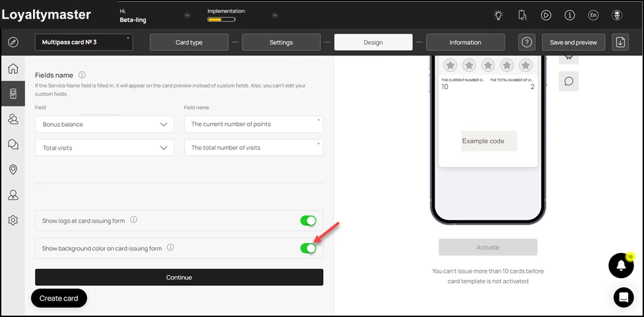The height and width of the screenshot is (317, 644).
Task: Click the mobile device icon in header
Action: (x=522, y=15)
